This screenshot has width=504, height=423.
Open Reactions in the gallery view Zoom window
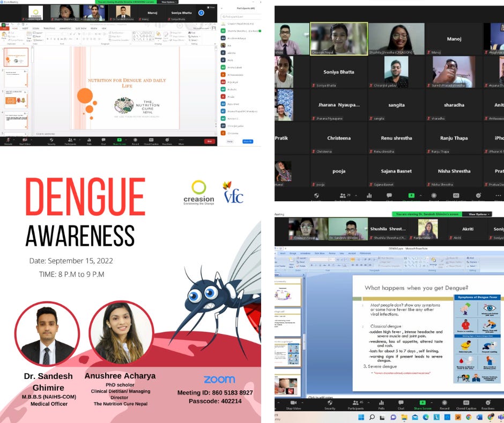478,196
